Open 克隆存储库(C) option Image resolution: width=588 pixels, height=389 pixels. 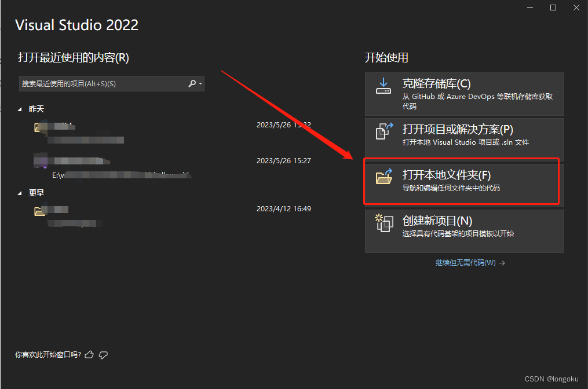tap(464, 94)
